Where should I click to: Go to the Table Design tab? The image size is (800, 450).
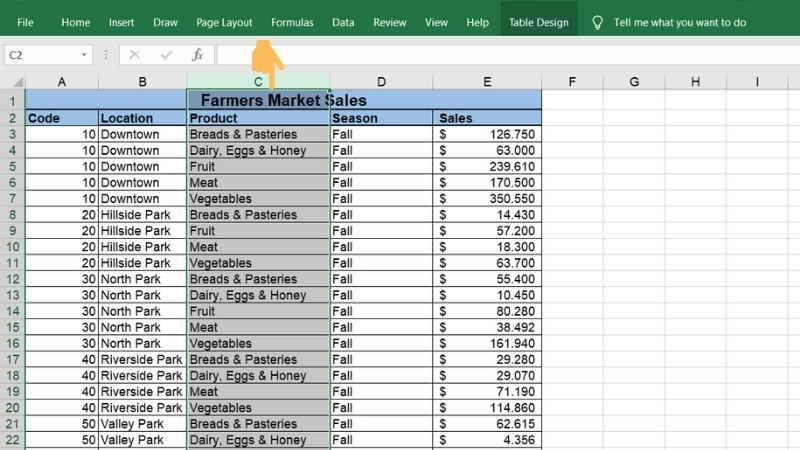(538, 22)
